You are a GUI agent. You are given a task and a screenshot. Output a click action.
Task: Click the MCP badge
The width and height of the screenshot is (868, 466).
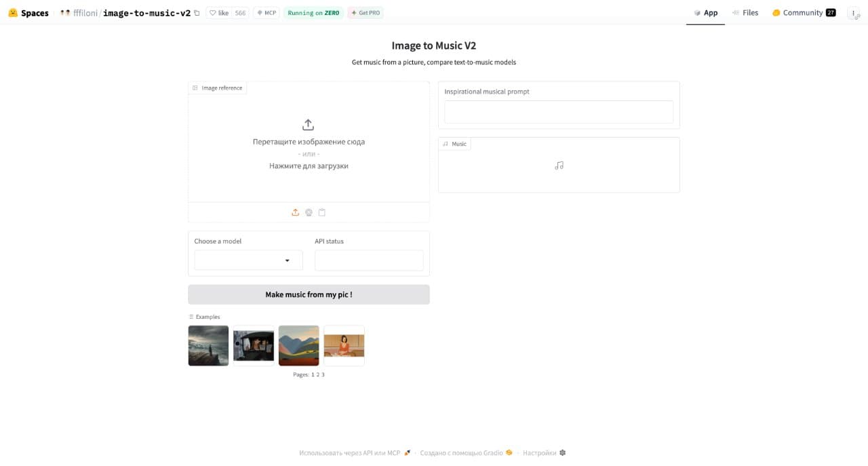coord(267,13)
